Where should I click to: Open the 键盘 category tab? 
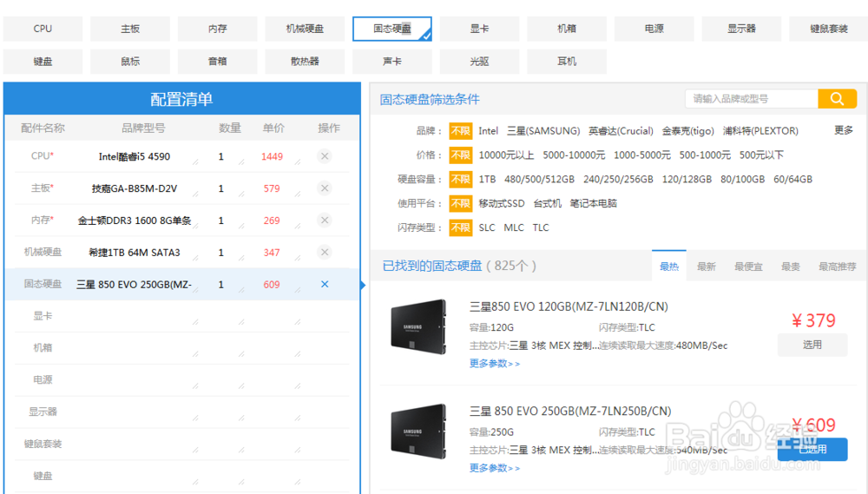click(x=43, y=62)
